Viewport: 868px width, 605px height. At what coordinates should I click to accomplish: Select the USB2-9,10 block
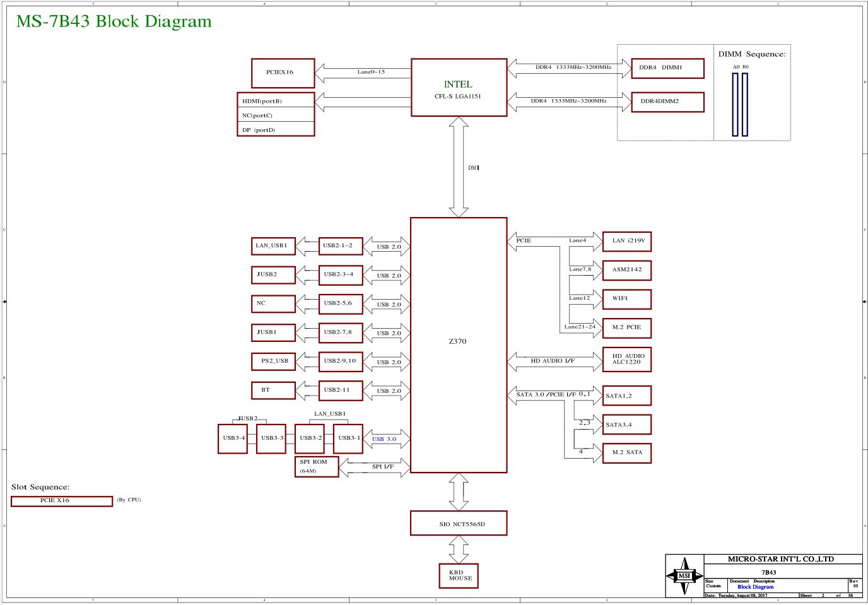tap(341, 361)
